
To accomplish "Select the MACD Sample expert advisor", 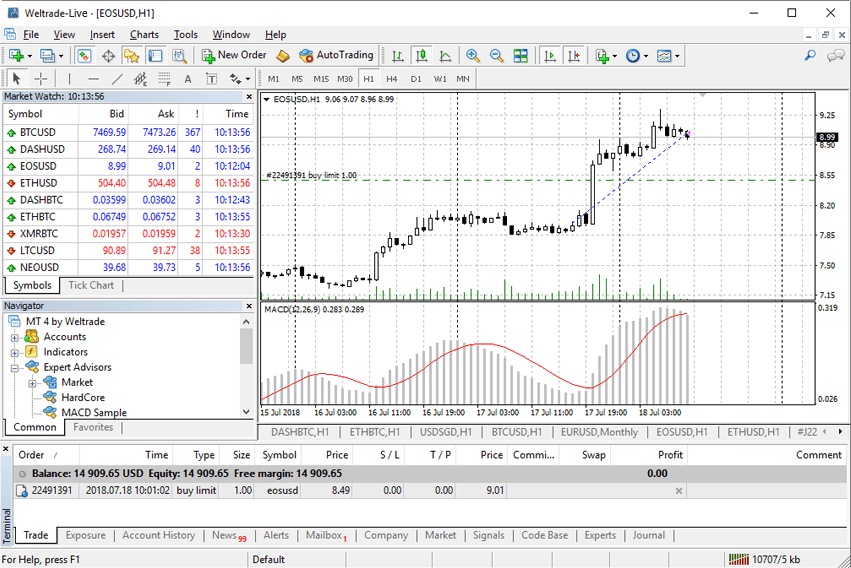I will tap(93, 412).
